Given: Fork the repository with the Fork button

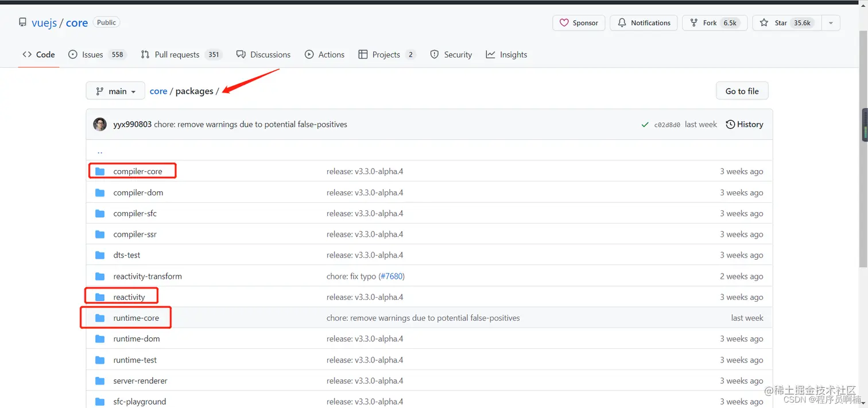Looking at the screenshot, I should click(715, 23).
